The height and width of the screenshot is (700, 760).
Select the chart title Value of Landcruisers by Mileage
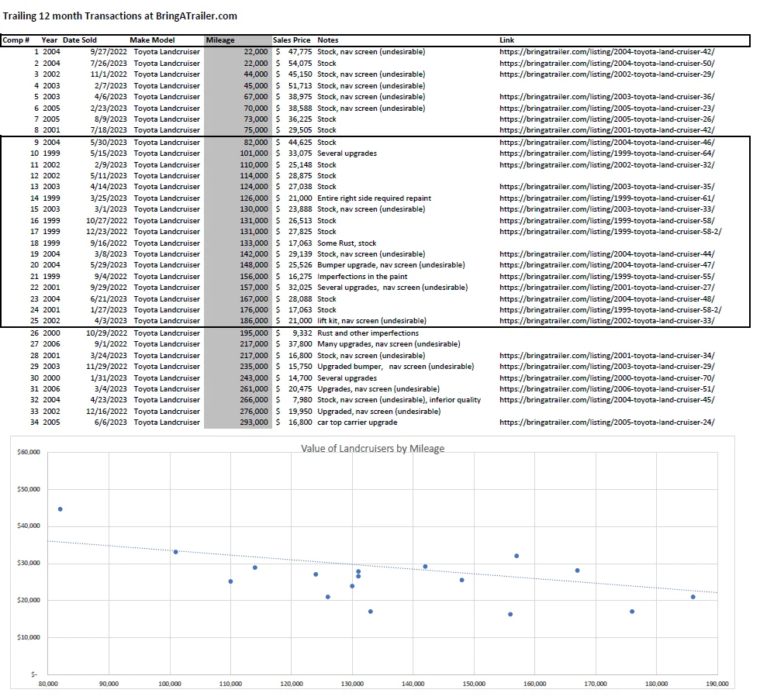(x=372, y=449)
